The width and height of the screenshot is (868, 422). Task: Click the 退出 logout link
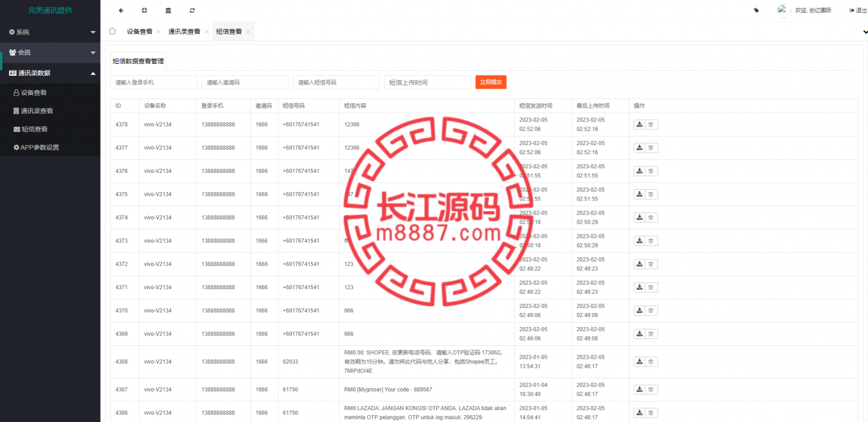tap(858, 10)
